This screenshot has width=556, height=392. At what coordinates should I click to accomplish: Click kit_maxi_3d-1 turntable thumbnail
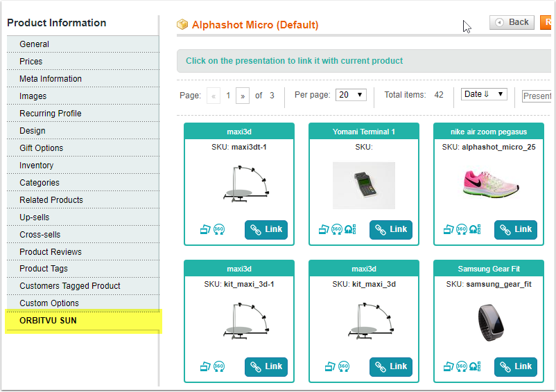click(x=246, y=321)
